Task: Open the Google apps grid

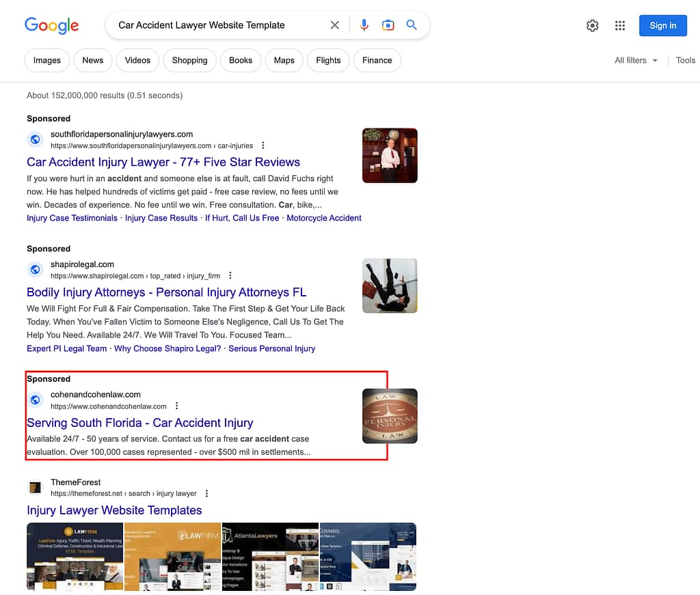Action: pos(620,25)
